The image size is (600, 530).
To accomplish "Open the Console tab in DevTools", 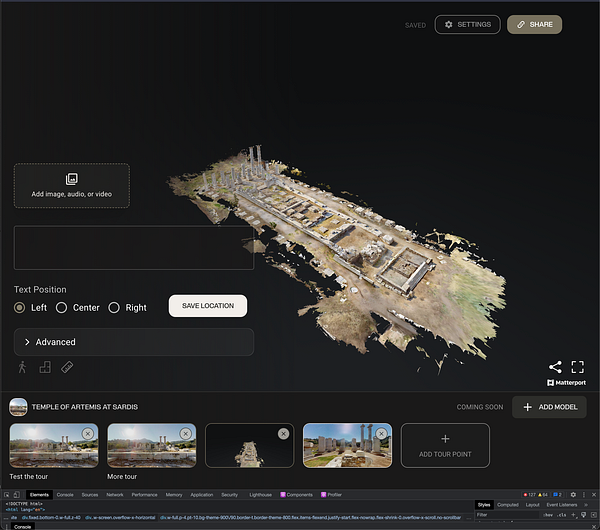I will tap(65, 494).
